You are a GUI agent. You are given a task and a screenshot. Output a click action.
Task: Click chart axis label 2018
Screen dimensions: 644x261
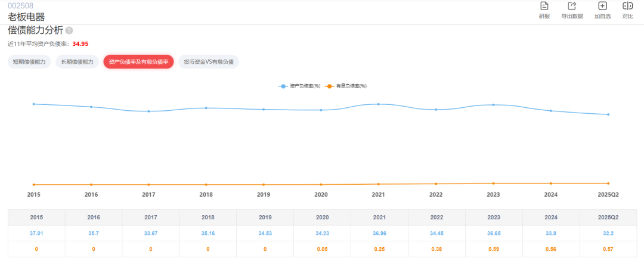pyautogui.click(x=206, y=195)
